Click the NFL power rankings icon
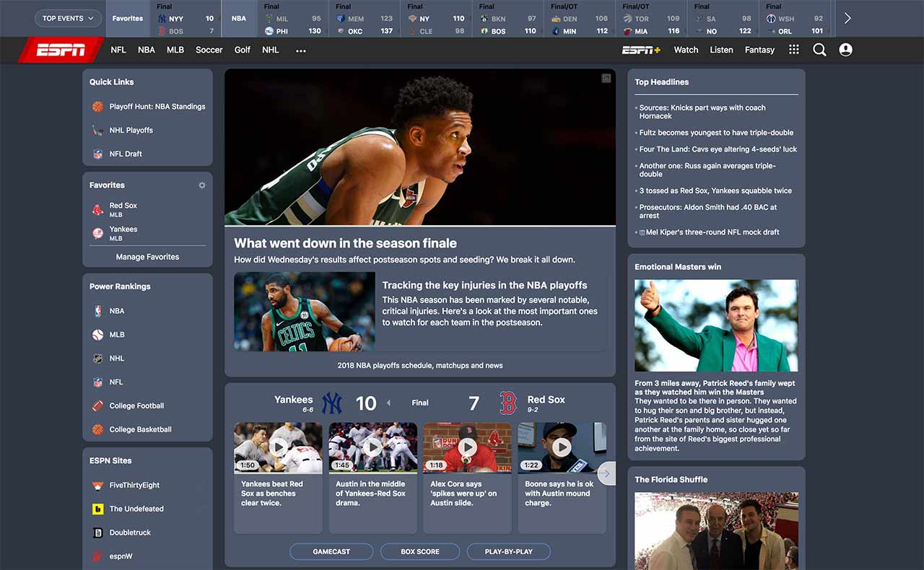Image resolution: width=924 pixels, height=570 pixels. (x=97, y=382)
